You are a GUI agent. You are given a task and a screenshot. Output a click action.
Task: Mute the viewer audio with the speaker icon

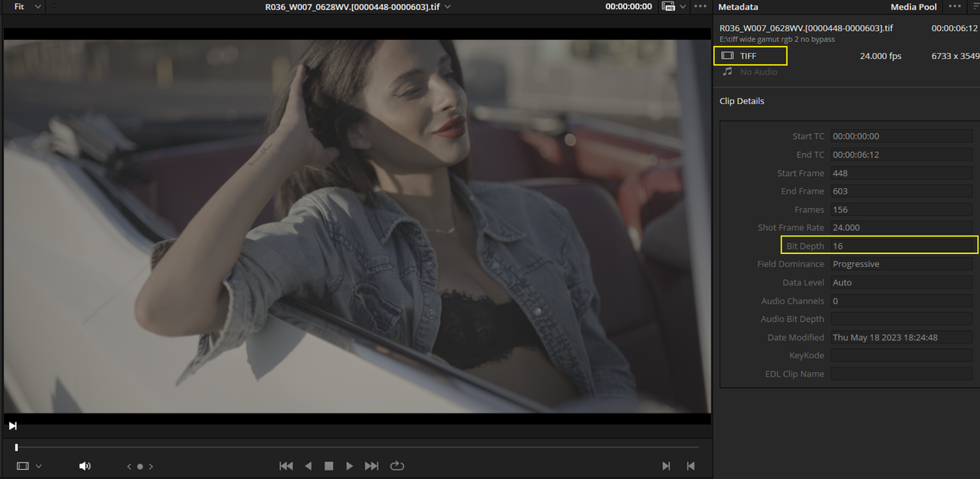pos(85,466)
